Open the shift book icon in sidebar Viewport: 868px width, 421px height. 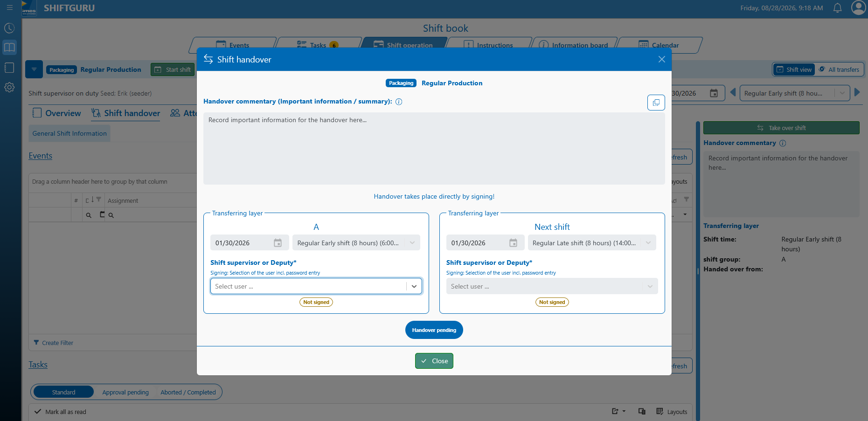tap(9, 48)
